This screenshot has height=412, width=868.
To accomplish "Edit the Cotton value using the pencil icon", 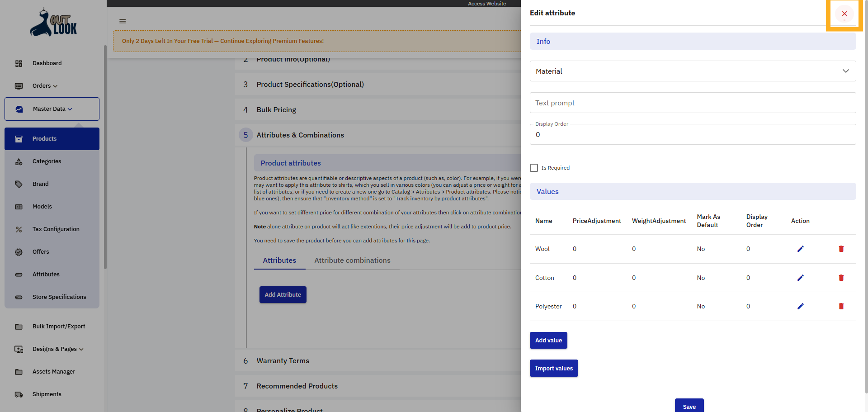I will [800, 278].
